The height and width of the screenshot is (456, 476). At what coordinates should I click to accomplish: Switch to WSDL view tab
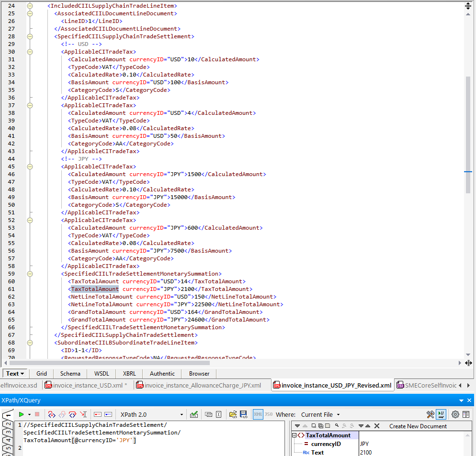click(102, 374)
